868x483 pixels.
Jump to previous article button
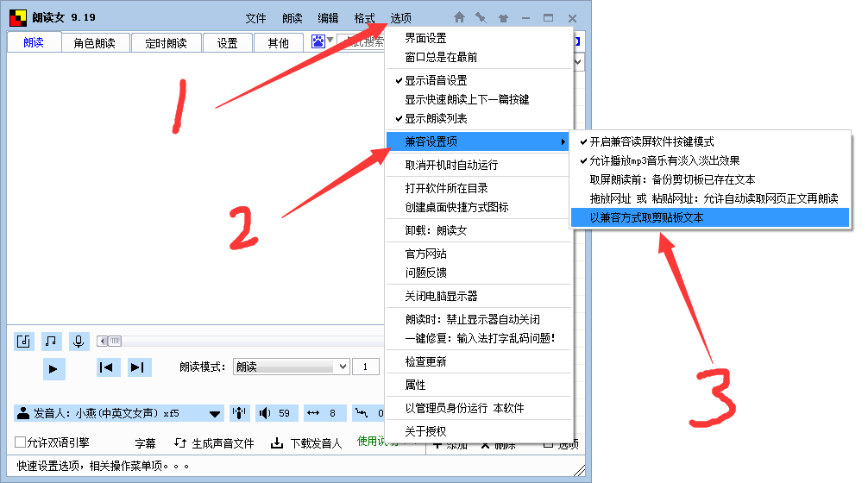click(108, 367)
